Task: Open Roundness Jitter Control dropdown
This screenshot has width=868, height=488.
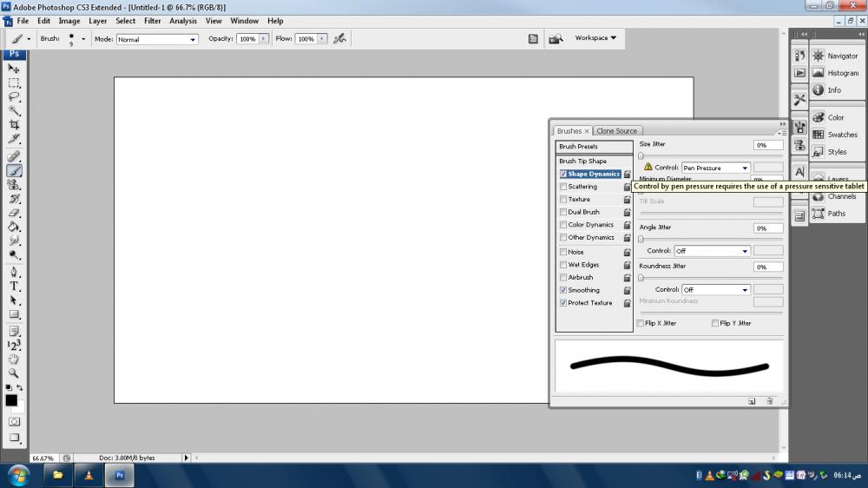Action: [x=716, y=290]
